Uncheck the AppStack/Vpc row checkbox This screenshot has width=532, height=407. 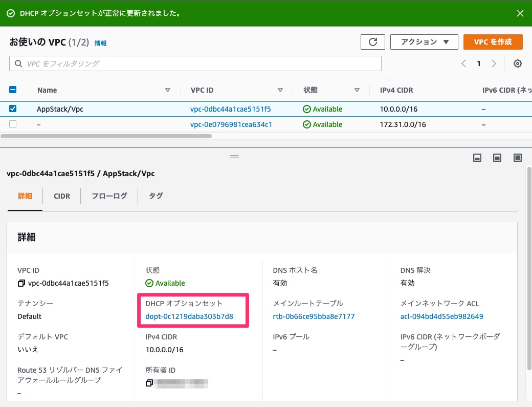(x=13, y=109)
